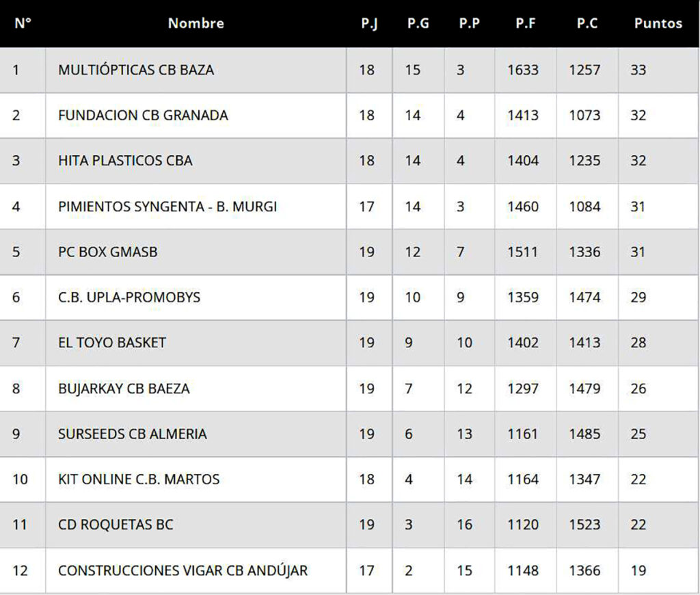Open EL TOYO BASKET team name
700x595 pixels.
pos(112,343)
